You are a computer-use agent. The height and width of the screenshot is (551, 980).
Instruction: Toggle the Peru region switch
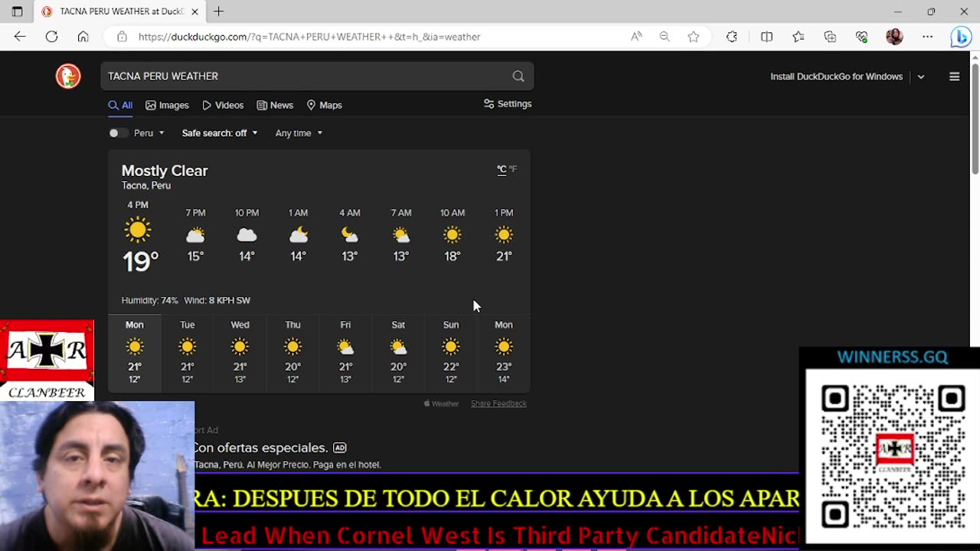pos(118,133)
